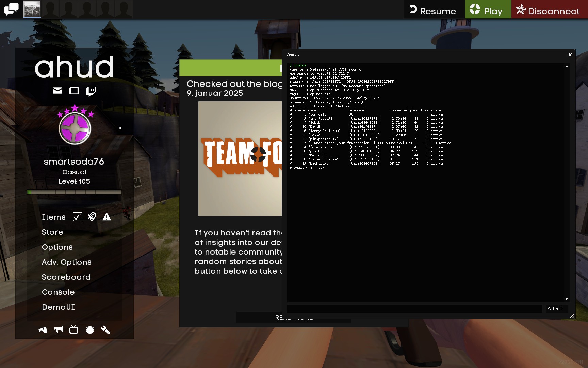Select Adv. Options from the main menu
This screenshot has height=368, width=588.
pos(66,262)
